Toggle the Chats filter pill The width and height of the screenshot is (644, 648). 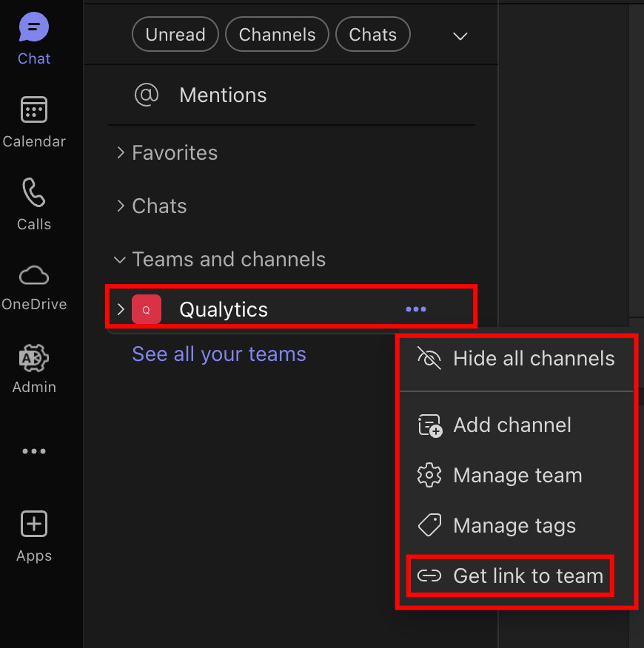(x=372, y=34)
